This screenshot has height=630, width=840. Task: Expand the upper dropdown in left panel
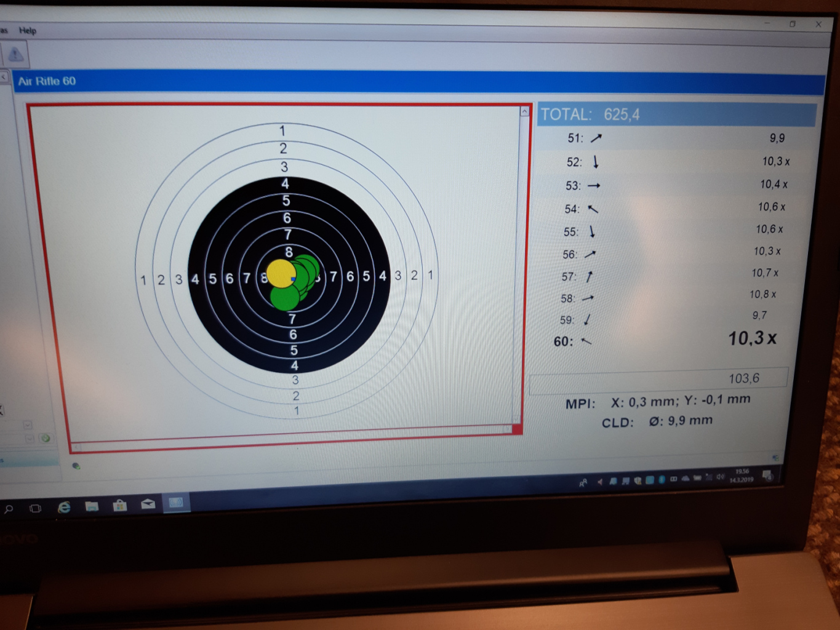click(x=28, y=425)
